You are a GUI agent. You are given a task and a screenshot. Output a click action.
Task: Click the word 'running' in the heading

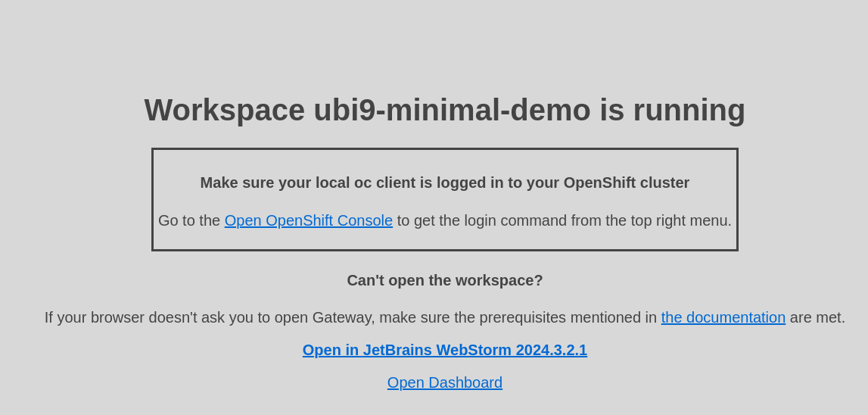coord(689,110)
